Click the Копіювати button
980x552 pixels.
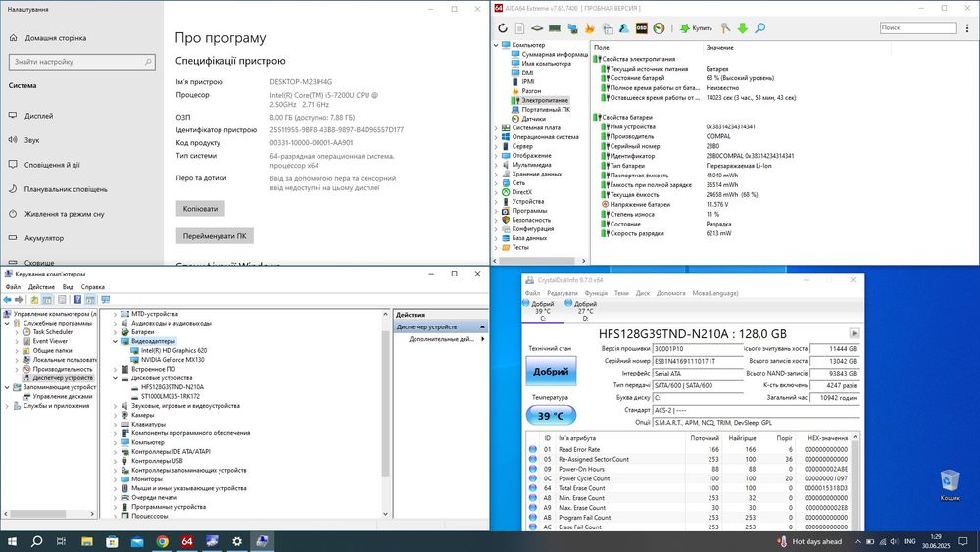tap(201, 208)
